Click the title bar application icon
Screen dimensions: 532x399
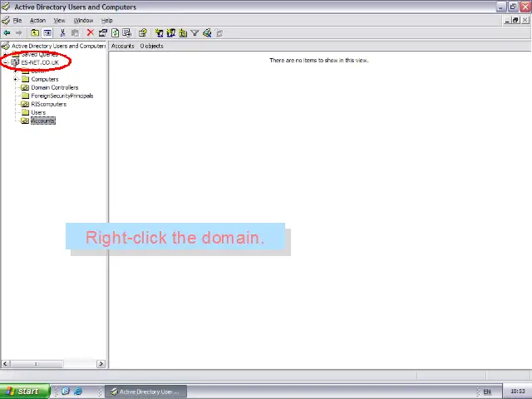(x=6, y=7)
